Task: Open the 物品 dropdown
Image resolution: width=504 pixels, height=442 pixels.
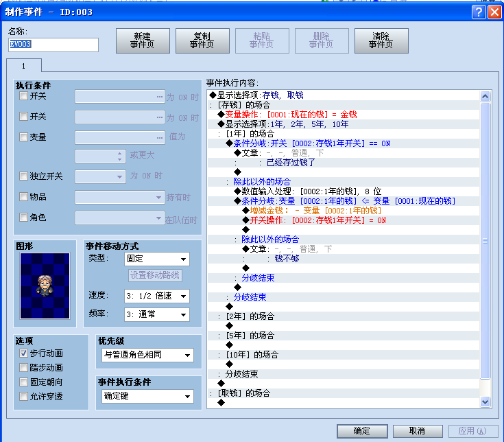Action: (120, 197)
